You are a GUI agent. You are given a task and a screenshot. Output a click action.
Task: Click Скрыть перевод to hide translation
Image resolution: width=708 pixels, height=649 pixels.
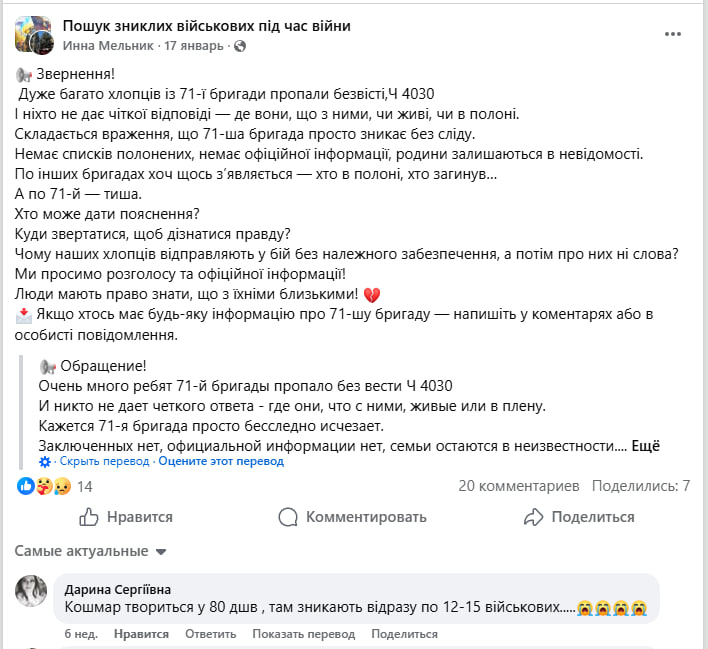point(105,461)
